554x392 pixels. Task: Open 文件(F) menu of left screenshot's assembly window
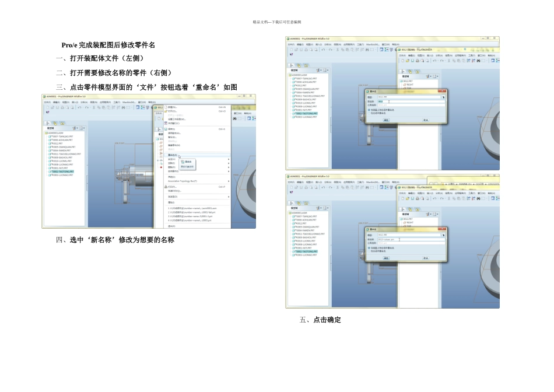(x=47, y=102)
